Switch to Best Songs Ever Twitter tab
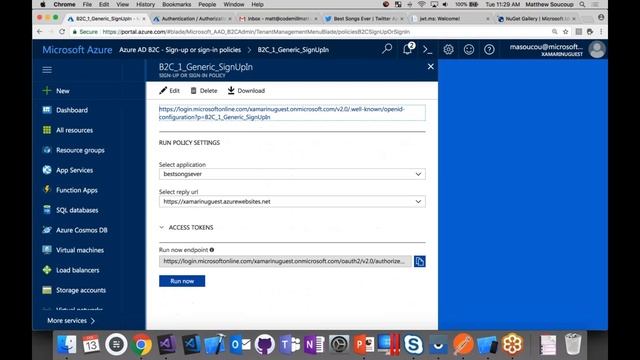This screenshot has height=360, width=640. 363,19
